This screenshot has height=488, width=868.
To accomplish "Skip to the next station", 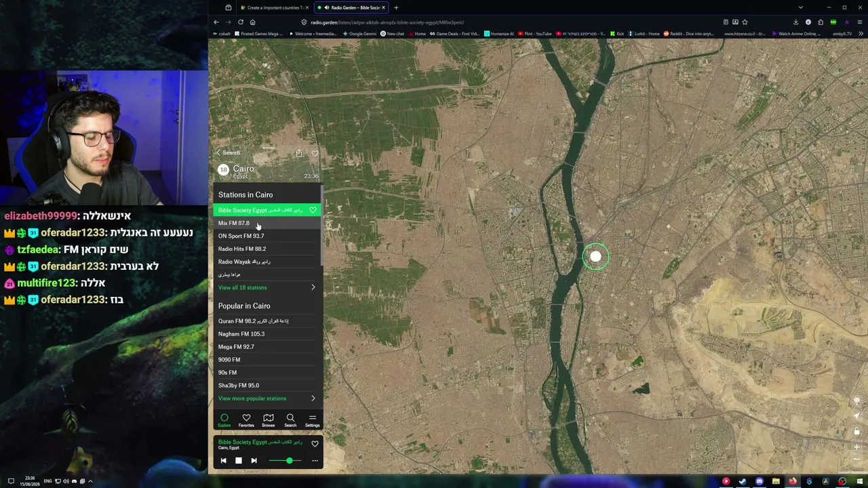I will pos(254,461).
